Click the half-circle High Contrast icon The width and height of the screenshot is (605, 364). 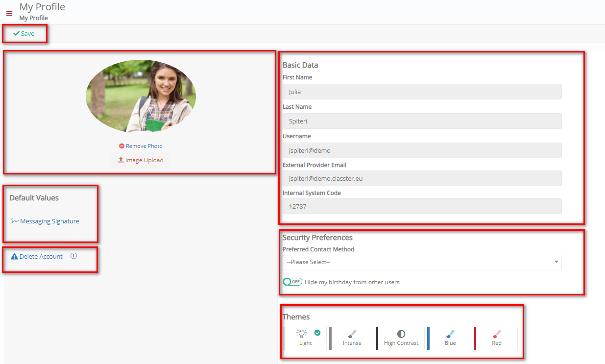[x=401, y=334]
